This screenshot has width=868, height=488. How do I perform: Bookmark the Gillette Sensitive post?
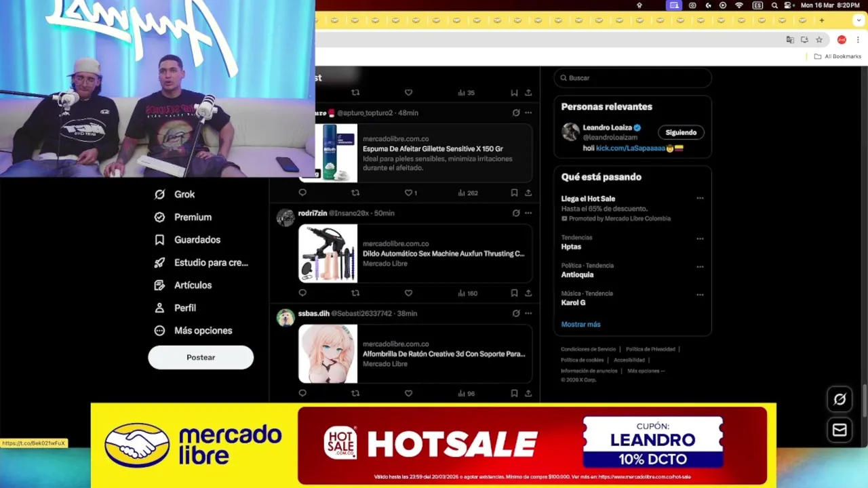pos(514,192)
